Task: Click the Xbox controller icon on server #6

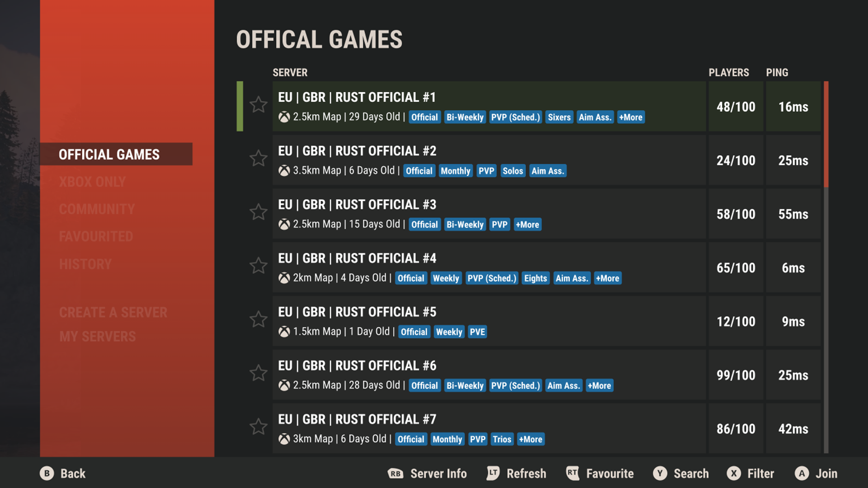Action: (x=285, y=386)
